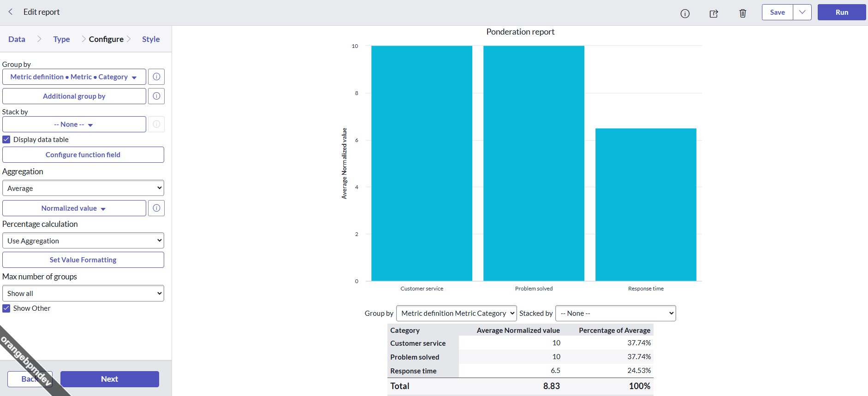Uncheck the Show Other checkbox
This screenshot has width=868, height=396.
click(6, 308)
